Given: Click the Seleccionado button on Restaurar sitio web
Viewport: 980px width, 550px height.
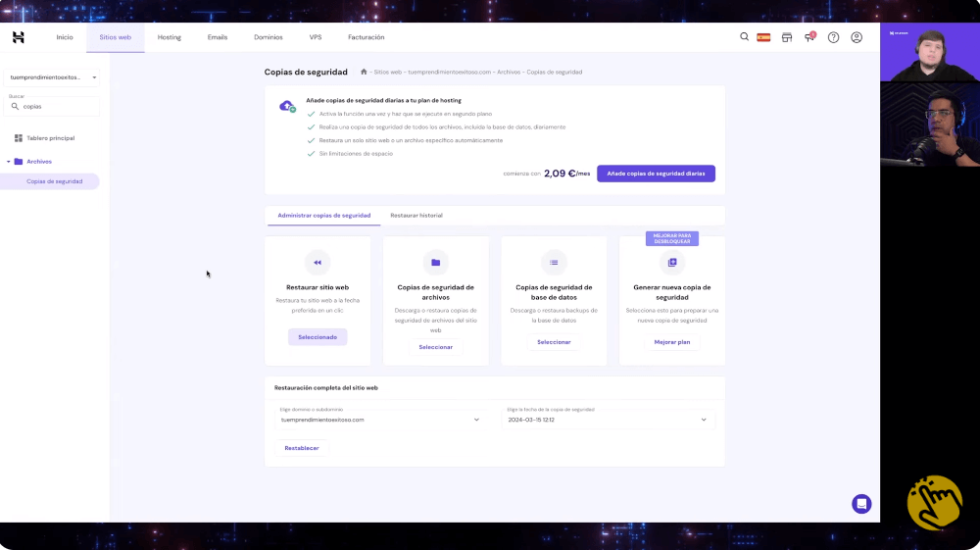Looking at the screenshot, I should (x=318, y=337).
